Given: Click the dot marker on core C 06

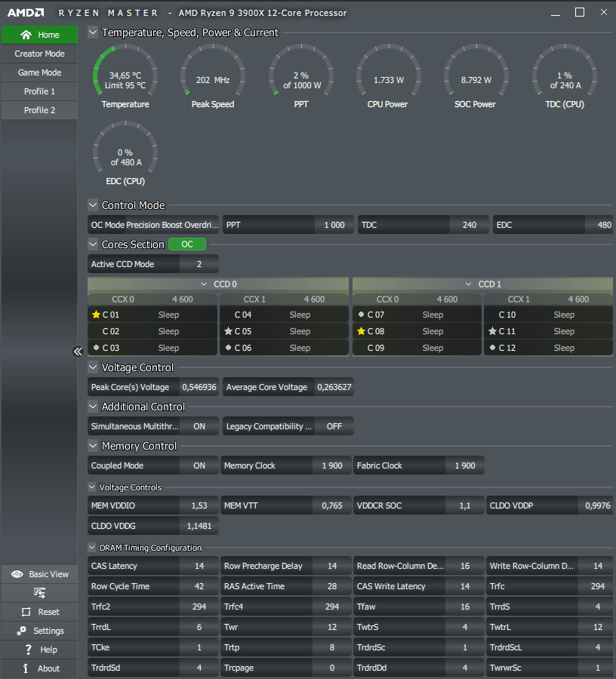Looking at the screenshot, I should [228, 347].
